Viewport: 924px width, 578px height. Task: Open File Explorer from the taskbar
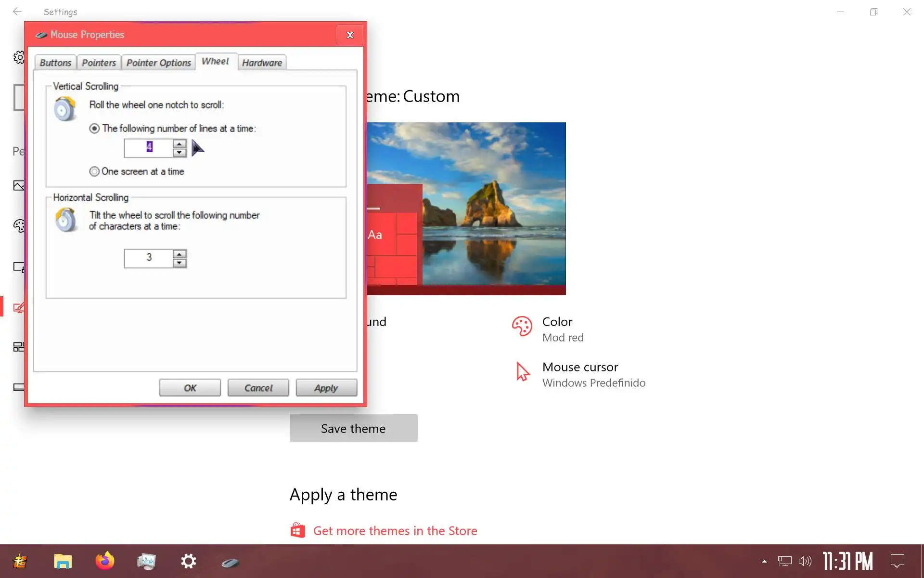[x=63, y=561]
